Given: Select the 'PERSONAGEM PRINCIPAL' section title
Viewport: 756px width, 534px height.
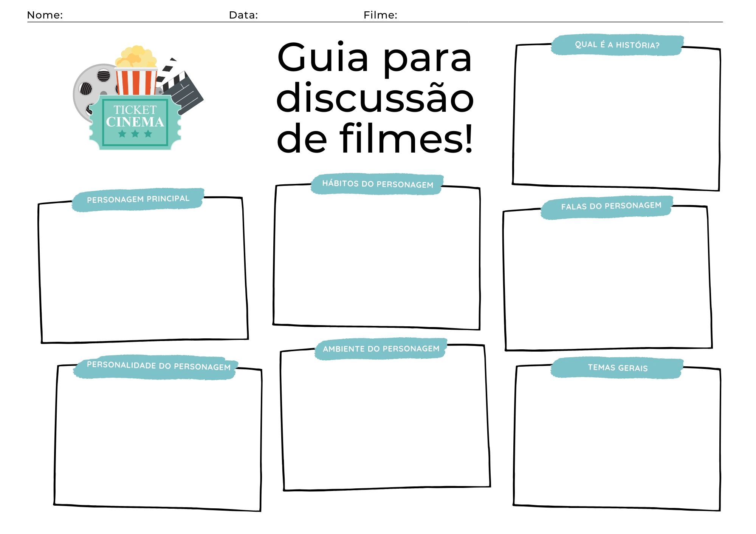Looking at the screenshot, I should (139, 198).
